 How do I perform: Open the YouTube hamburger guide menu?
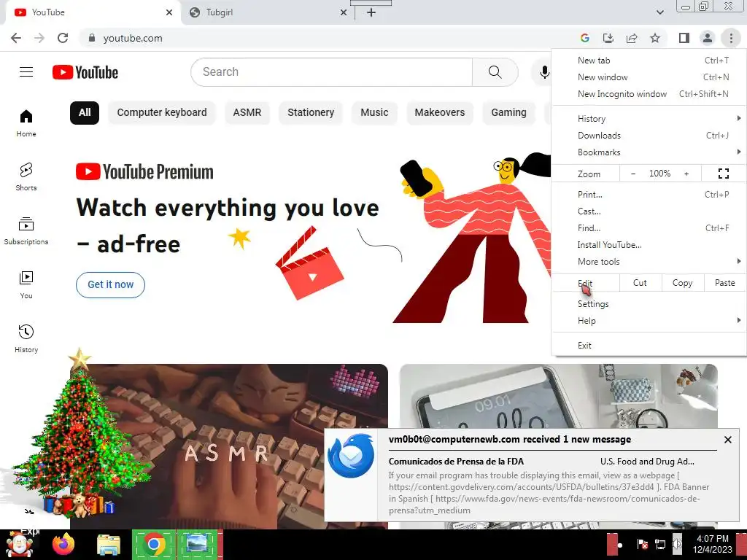[x=26, y=72]
